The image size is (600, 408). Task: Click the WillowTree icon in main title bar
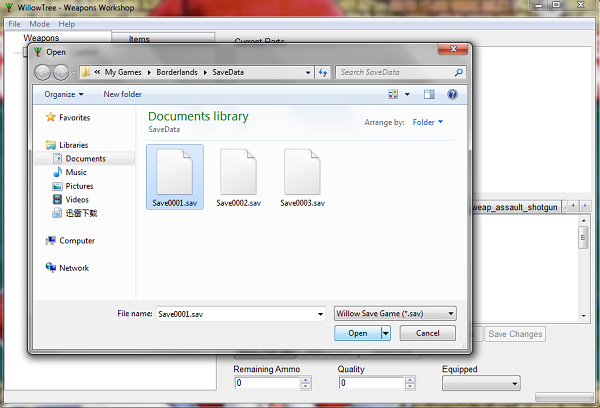click(9, 7)
